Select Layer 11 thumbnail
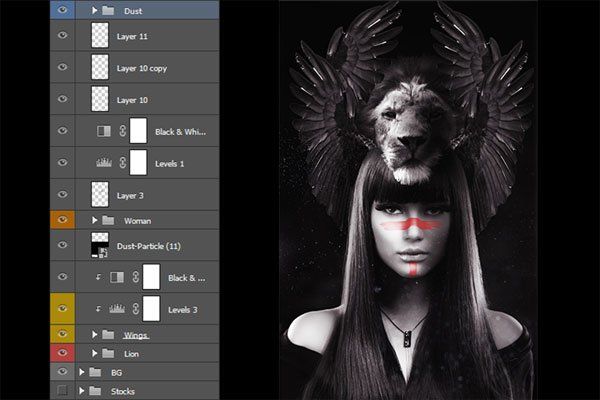The image size is (600, 400). pos(100,35)
